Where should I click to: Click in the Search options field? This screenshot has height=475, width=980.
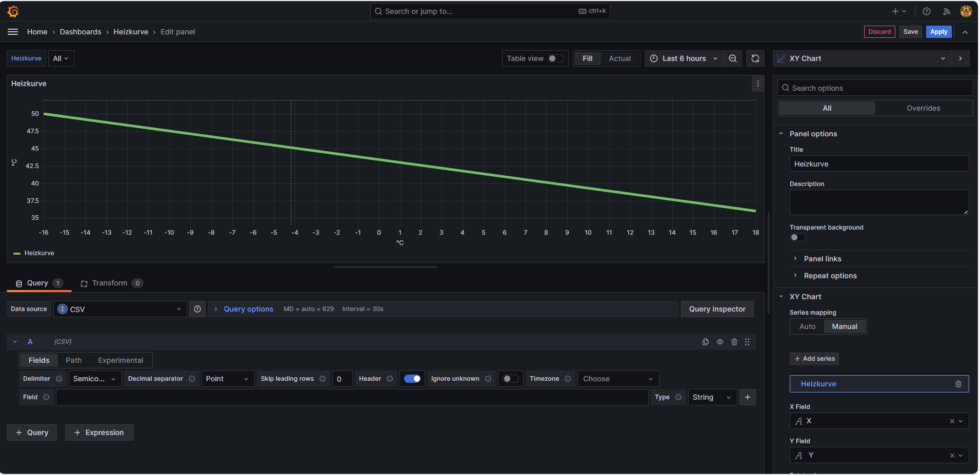pos(877,88)
